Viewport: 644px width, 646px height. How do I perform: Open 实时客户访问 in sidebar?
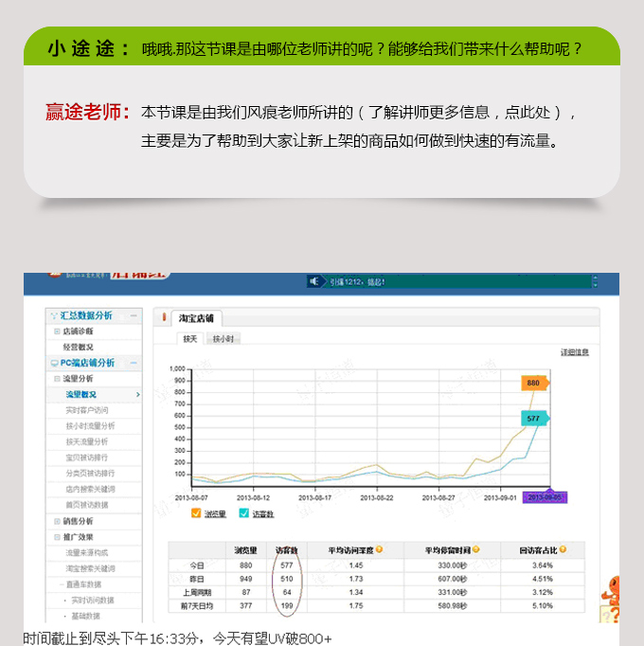point(87,410)
